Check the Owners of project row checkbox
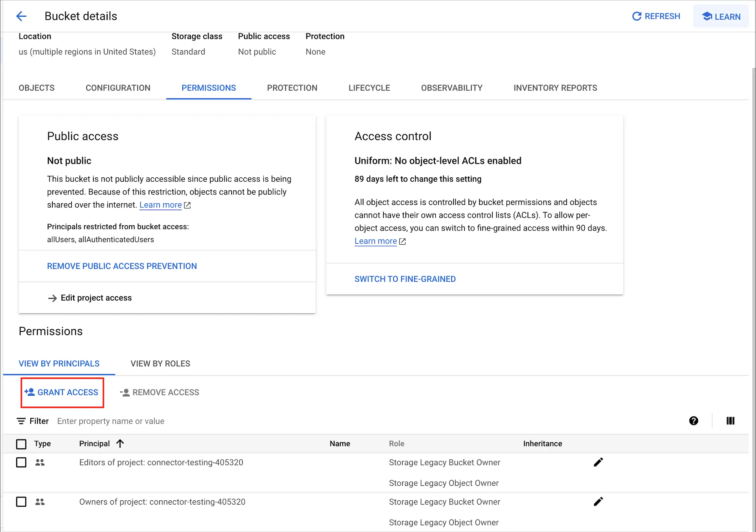This screenshot has height=532, width=756. pos(21,502)
